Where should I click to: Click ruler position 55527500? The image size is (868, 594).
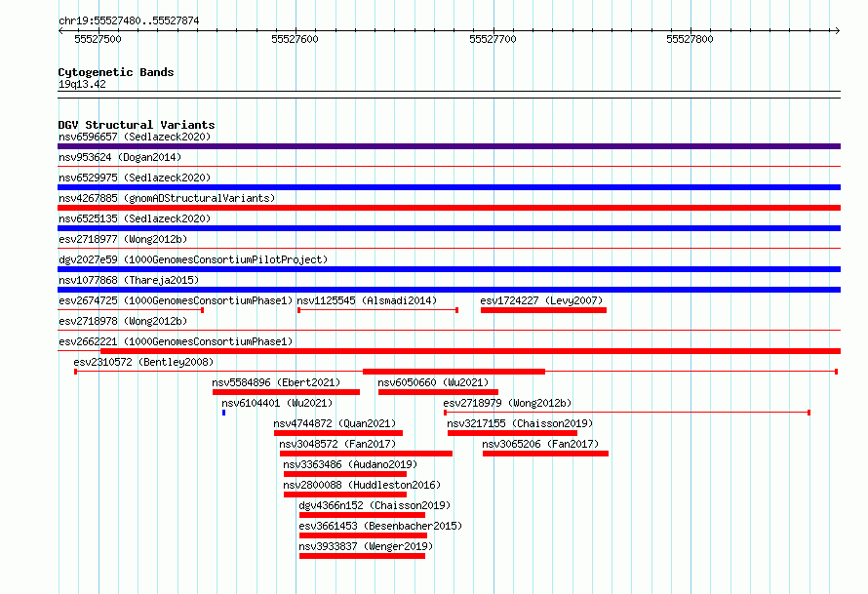pos(98,39)
